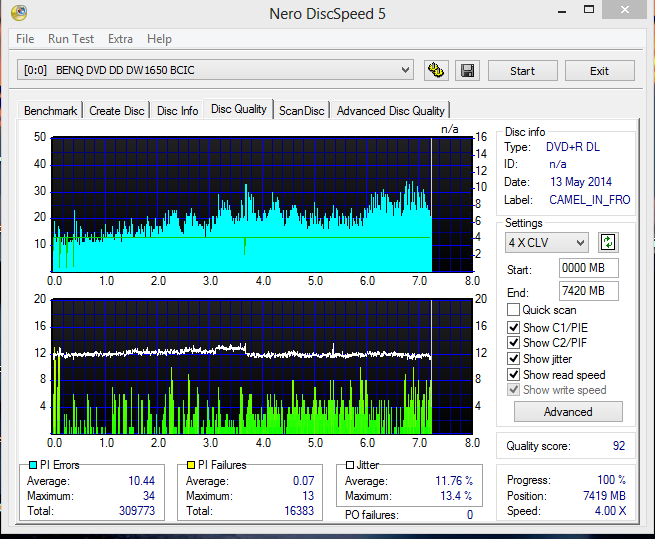Viewport: 655px width, 539px height.
Task: Click the Quality score value 92
Action: 619,446
